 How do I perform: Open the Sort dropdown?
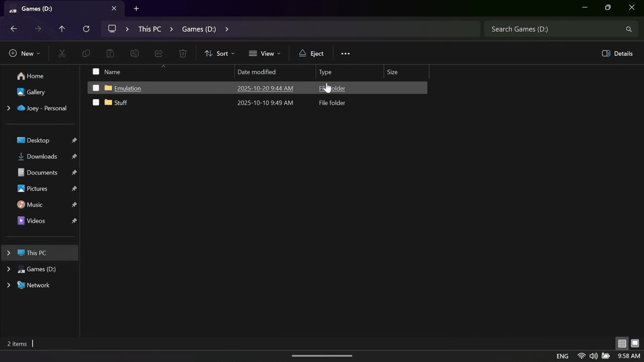pyautogui.click(x=218, y=53)
